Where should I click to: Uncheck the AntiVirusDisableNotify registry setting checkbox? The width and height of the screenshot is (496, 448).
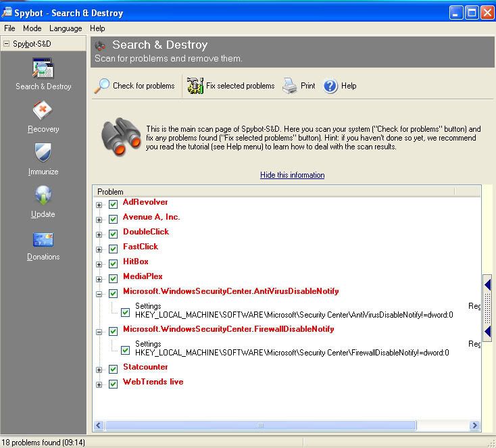[125, 313]
